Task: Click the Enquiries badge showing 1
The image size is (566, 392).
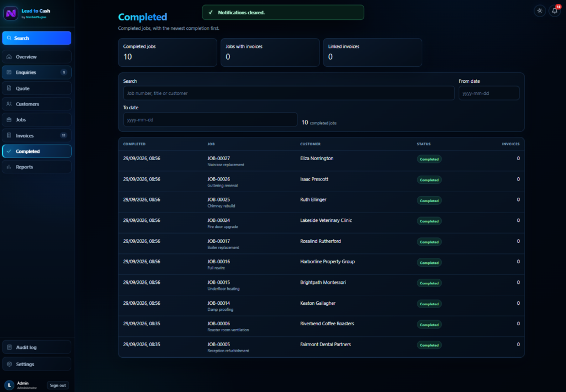Action: 64,72
